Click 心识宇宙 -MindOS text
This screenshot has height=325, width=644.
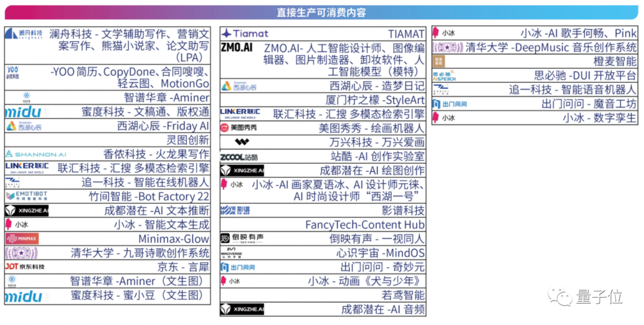[380, 253]
